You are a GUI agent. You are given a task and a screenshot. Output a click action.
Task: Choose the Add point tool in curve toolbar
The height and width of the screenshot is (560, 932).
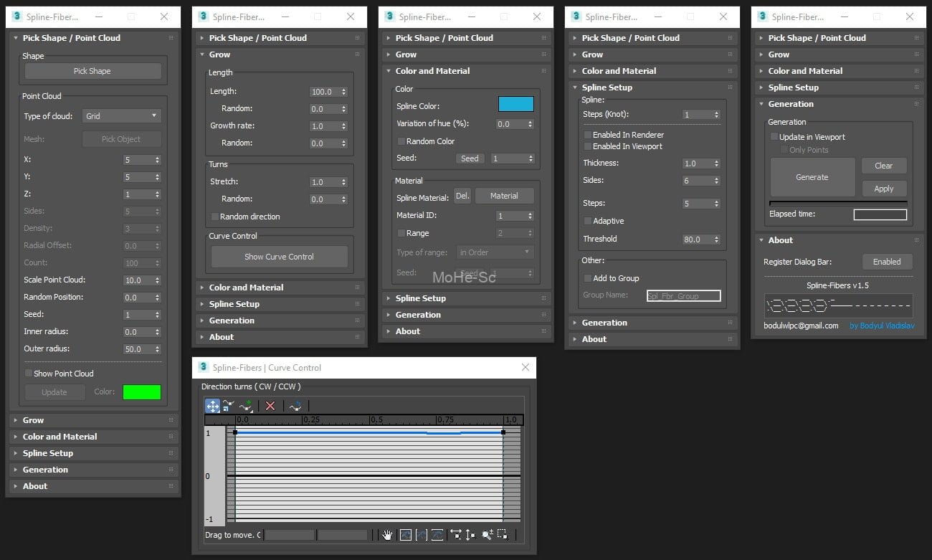[x=247, y=406]
